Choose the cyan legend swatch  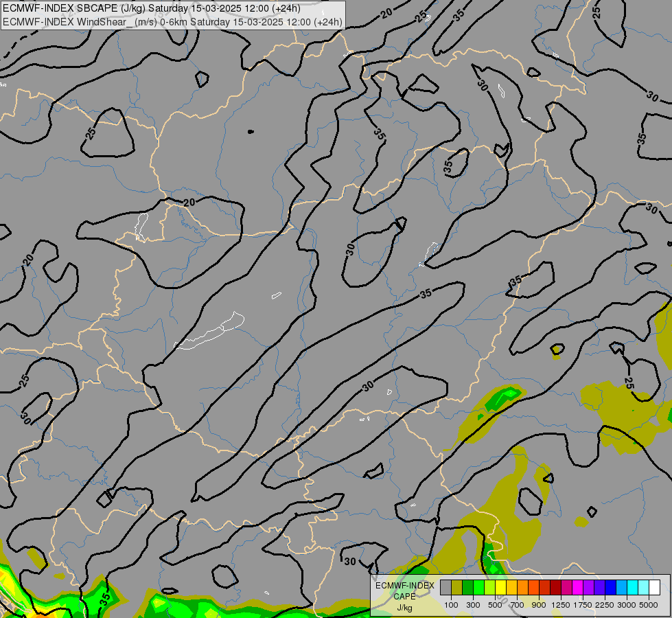click(632, 588)
